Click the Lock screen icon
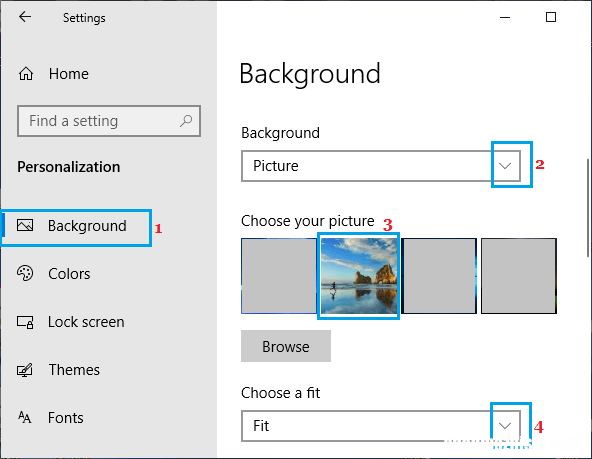Image resolution: width=592 pixels, height=459 pixels. tap(25, 322)
